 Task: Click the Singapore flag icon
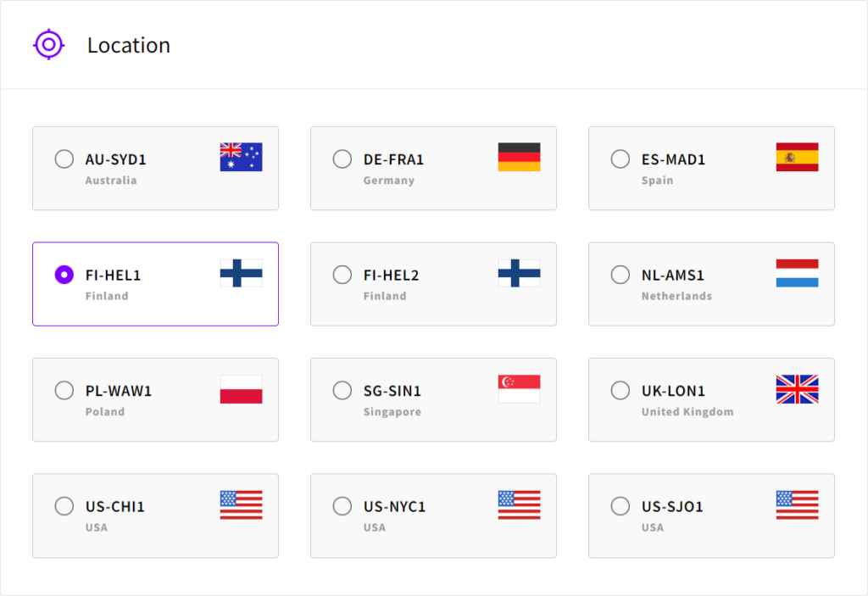point(519,389)
